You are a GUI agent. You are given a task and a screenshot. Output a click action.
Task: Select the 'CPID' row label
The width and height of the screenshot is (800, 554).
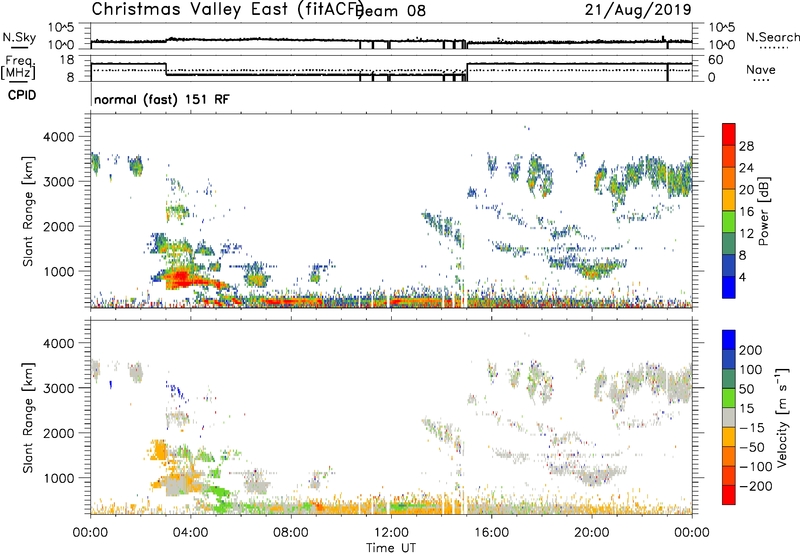(22, 95)
